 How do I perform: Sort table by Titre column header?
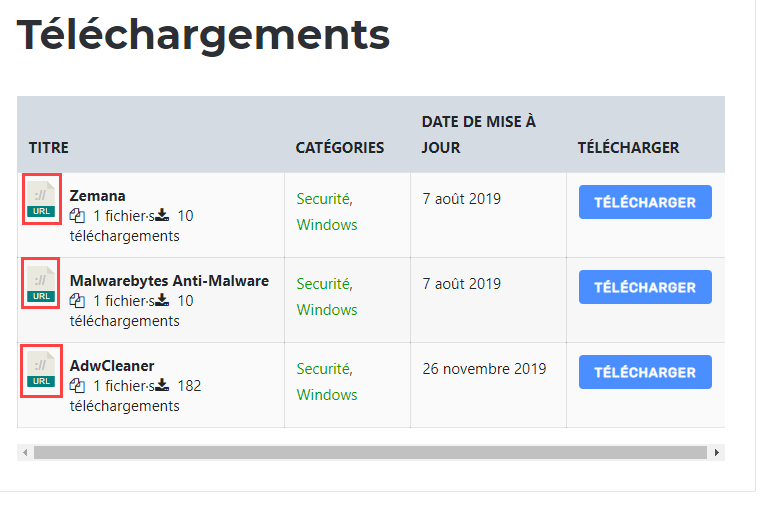pyautogui.click(x=49, y=147)
